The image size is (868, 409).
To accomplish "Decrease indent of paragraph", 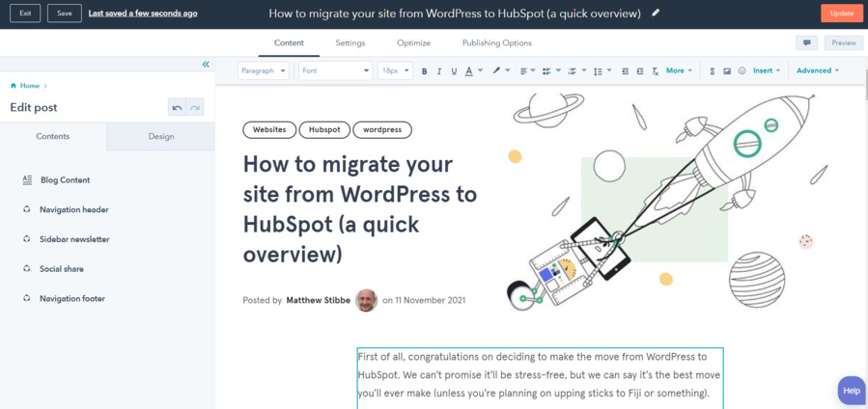I will (625, 70).
